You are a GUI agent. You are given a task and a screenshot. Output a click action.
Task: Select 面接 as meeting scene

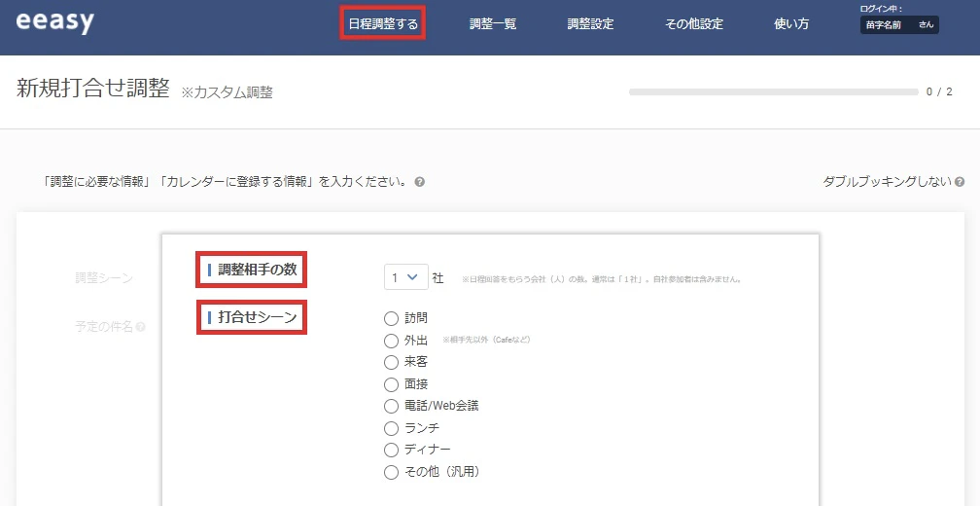392,384
